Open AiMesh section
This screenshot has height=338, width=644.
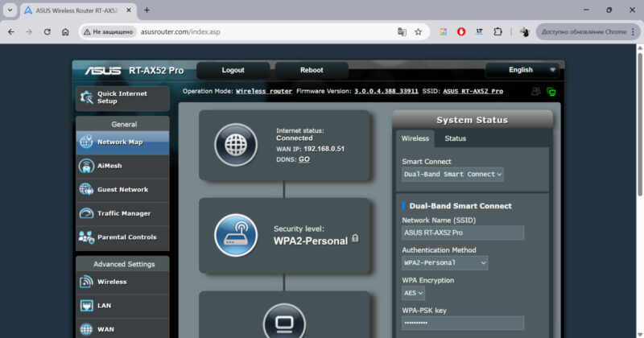coord(122,166)
